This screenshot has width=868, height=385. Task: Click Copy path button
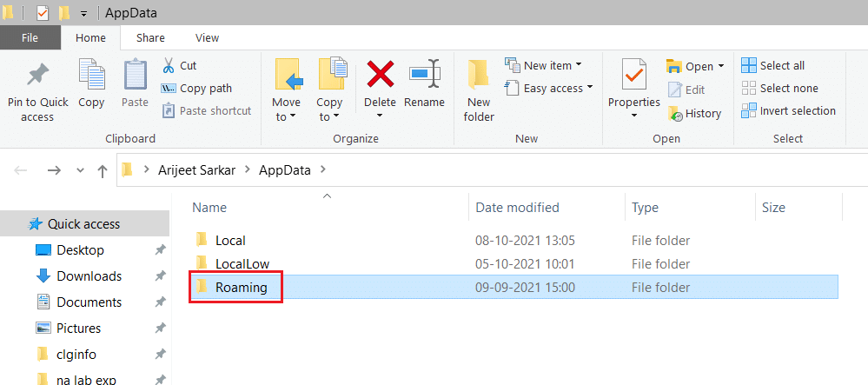coord(196,88)
